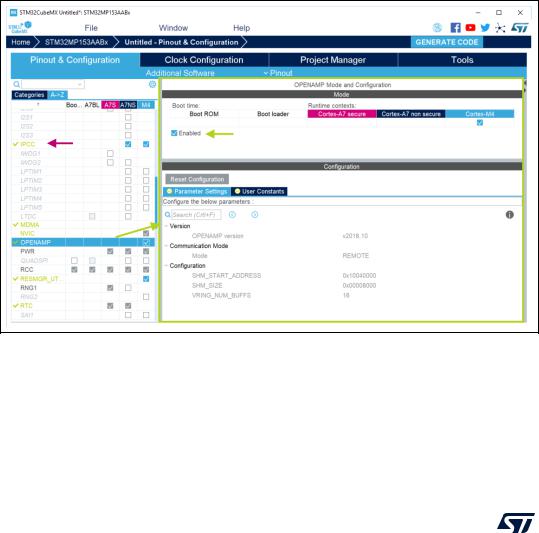
Task: Toggle QUADSPI checkbox in Boot column
Action: pos(74,260)
